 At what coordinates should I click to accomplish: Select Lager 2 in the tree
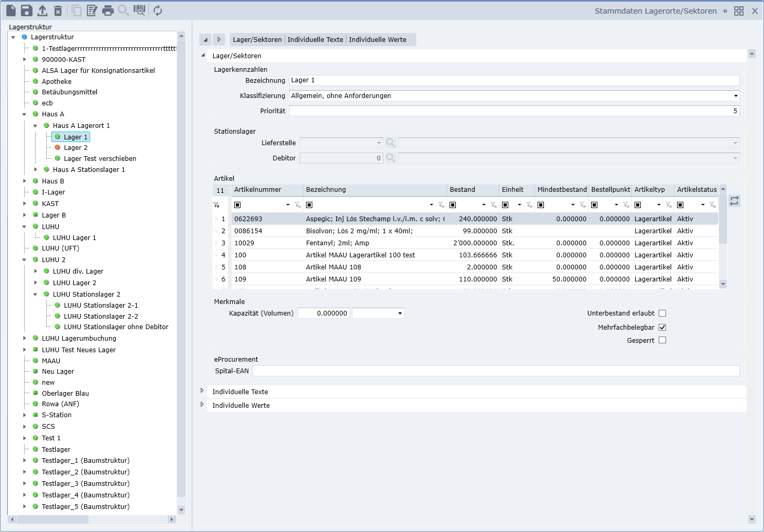tap(75, 148)
